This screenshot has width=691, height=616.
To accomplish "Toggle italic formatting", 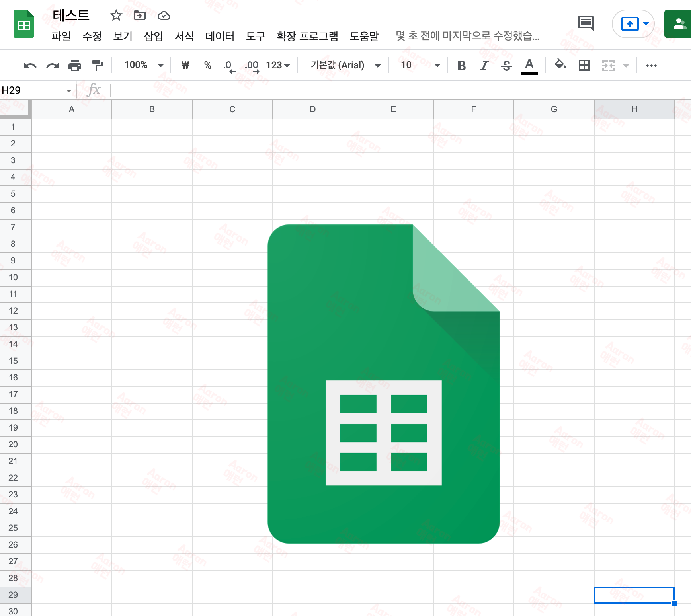I will (x=484, y=66).
